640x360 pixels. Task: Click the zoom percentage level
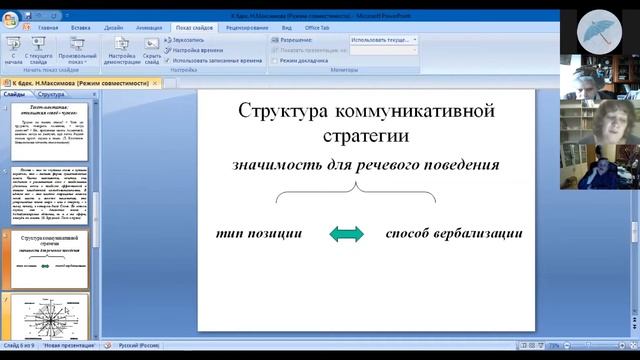[x=554, y=346]
